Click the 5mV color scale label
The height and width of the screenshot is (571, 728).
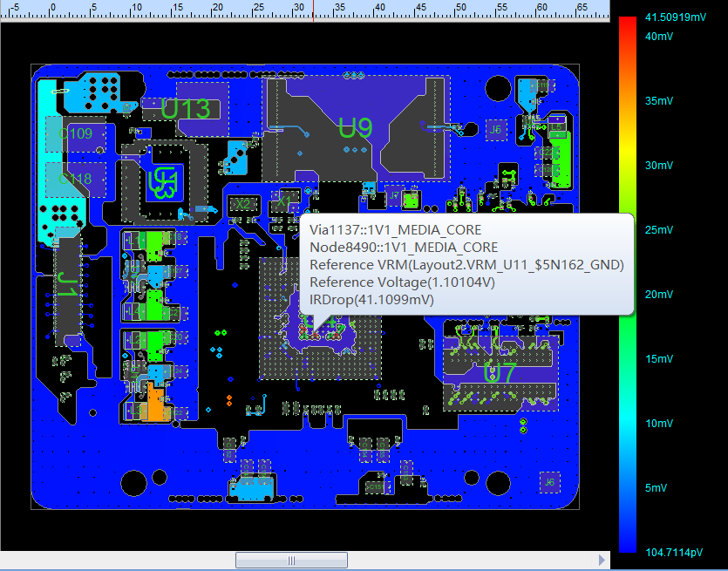pos(656,488)
